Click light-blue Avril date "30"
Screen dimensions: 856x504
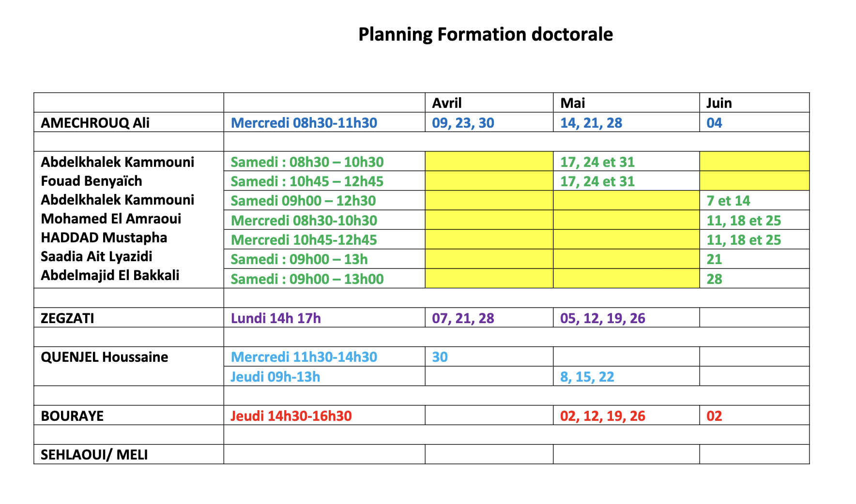coord(440,357)
